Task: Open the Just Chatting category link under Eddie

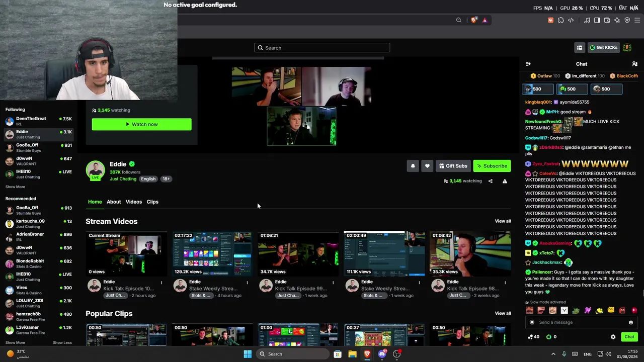Action: (123, 179)
